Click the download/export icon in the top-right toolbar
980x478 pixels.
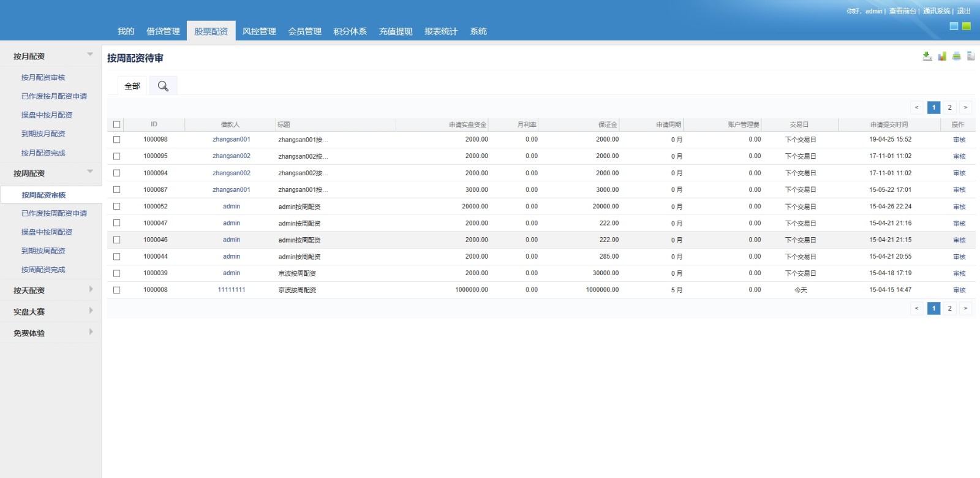927,56
